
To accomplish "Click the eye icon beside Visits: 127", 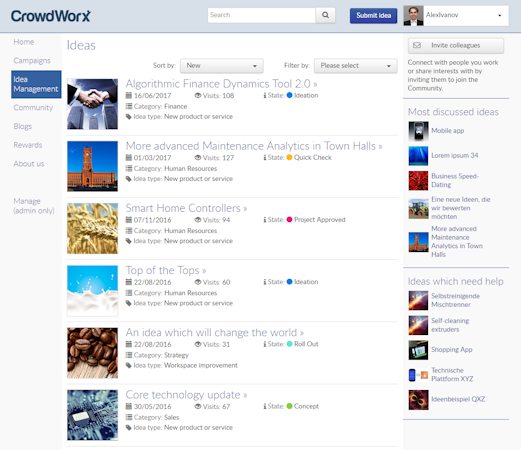I will pyautogui.click(x=198, y=157).
